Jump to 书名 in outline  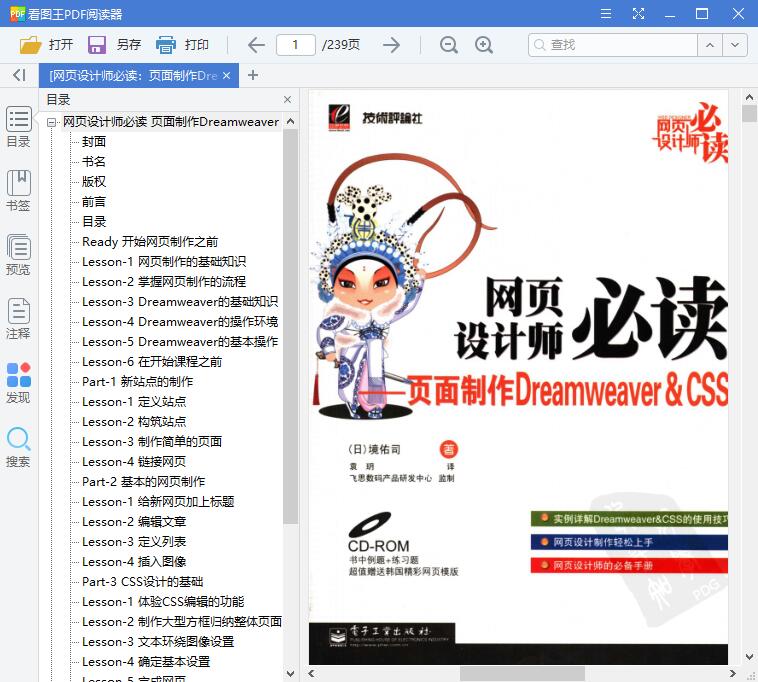pos(94,161)
